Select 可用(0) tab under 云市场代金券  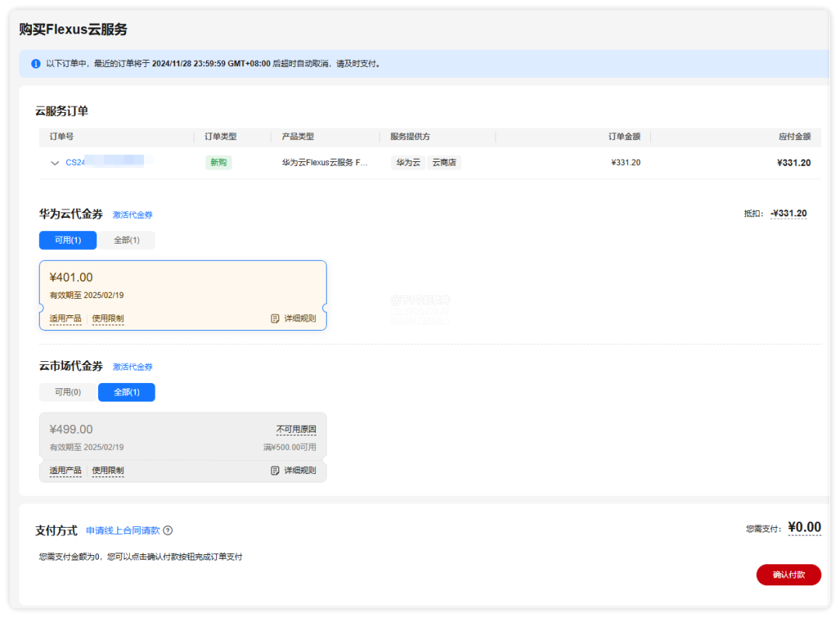pyautogui.click(x=68, y=392)
